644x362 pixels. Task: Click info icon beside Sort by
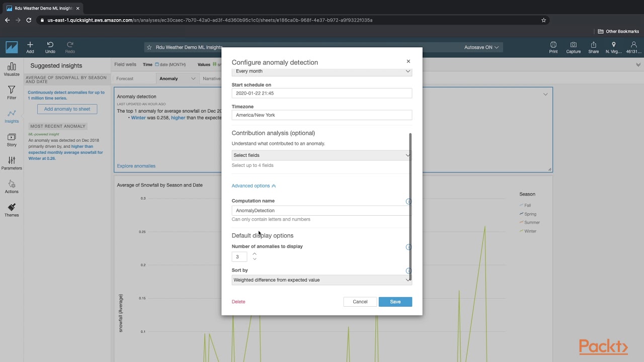[x=409, y=270]
